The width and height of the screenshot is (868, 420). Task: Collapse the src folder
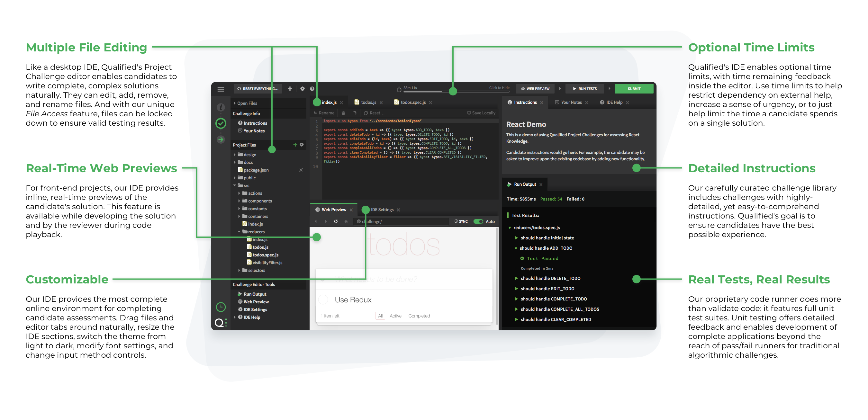235,186
